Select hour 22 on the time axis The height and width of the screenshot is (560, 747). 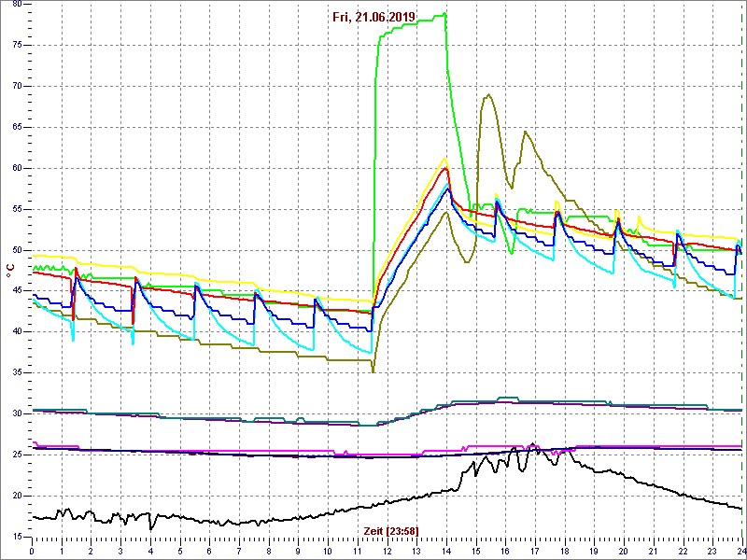(683, 550)
